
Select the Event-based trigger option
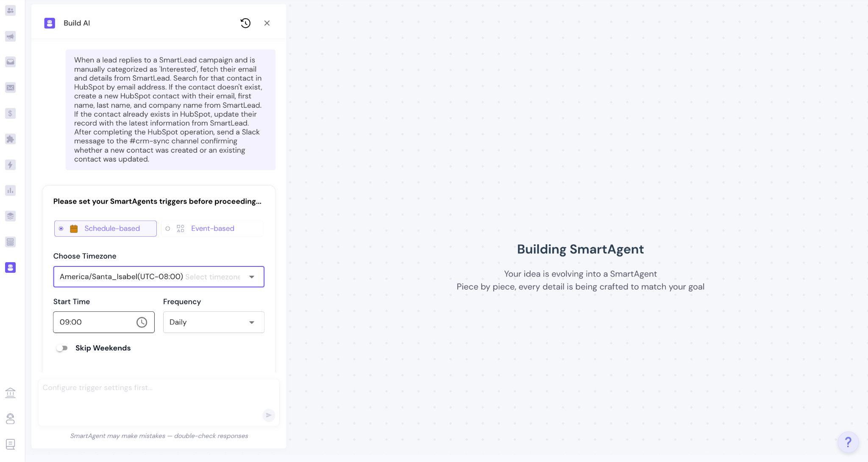(212, 229)
